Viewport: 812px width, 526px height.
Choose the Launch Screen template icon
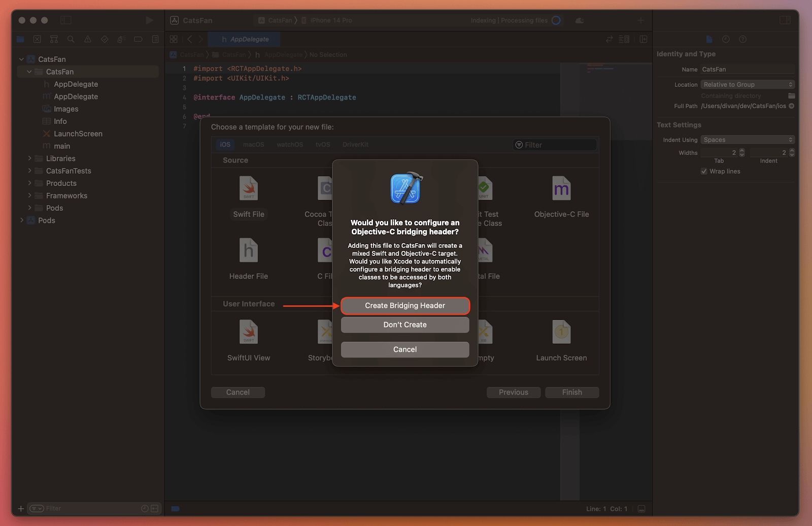click(x=561, y=333)
